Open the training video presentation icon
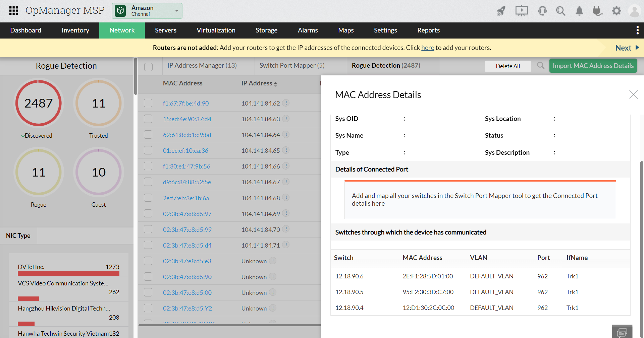The height and width of the screenshot is (338, 644). pos(521,11)
